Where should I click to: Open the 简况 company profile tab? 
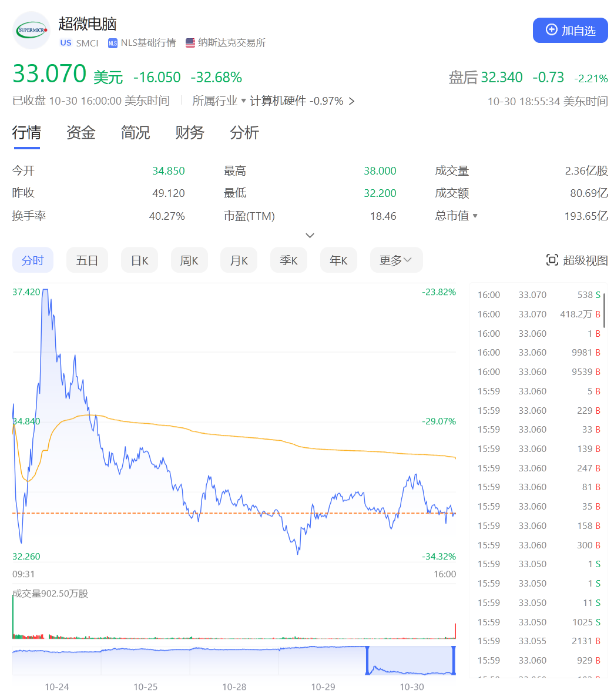[135, 133]
